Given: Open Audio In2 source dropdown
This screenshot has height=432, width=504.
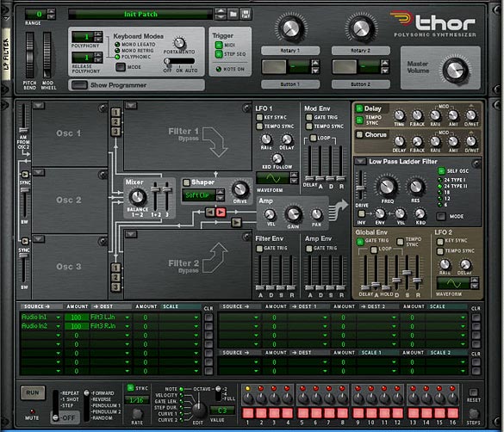Looking at the screenshot, I should 59,326.
